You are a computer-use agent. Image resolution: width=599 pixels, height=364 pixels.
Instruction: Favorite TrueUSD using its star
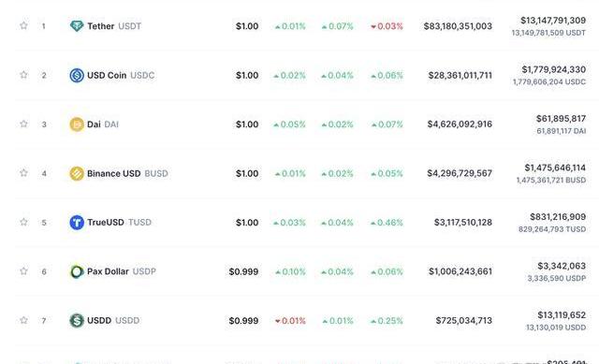click(23, 222)
